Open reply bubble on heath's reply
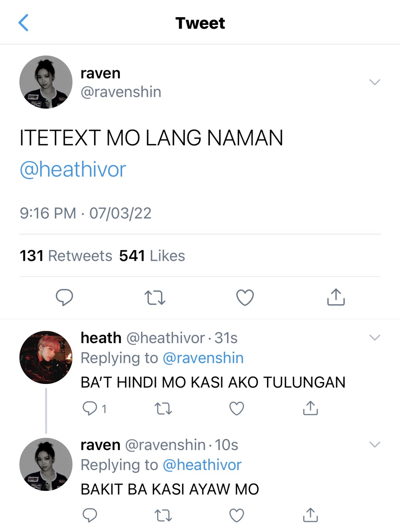Screen dimensions: 400x532 pyautogui.click(x=90, y=408)
